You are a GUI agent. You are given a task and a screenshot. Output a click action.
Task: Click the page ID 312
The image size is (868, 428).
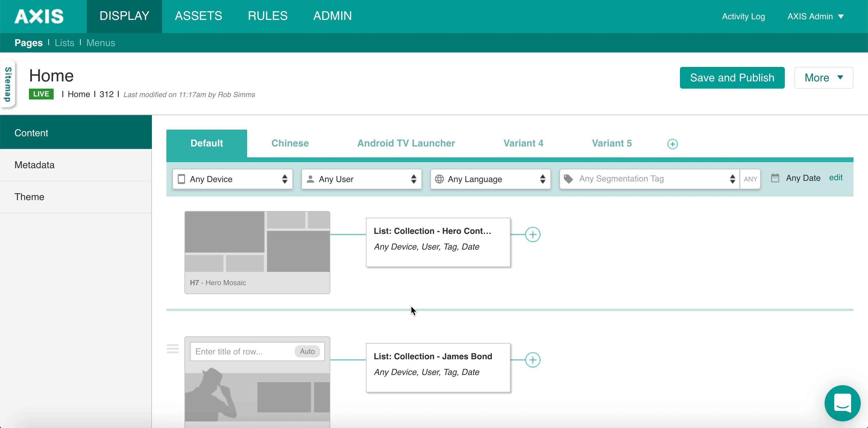tap(106, 94)
